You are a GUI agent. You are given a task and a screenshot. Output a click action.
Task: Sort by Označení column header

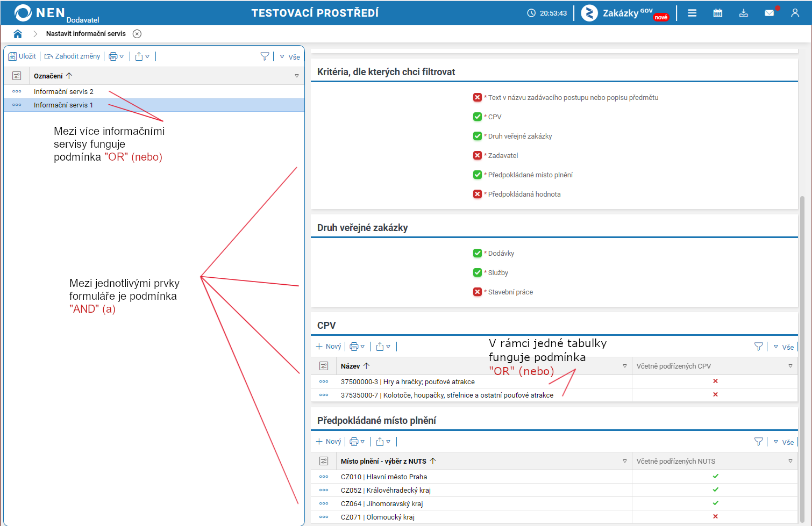coord(53,76)
